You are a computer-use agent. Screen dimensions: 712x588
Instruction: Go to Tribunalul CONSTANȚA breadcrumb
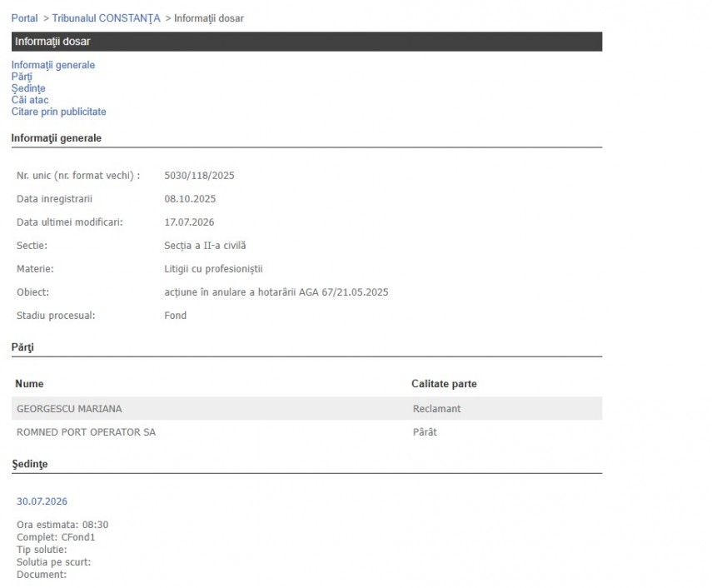coord(106,18)
